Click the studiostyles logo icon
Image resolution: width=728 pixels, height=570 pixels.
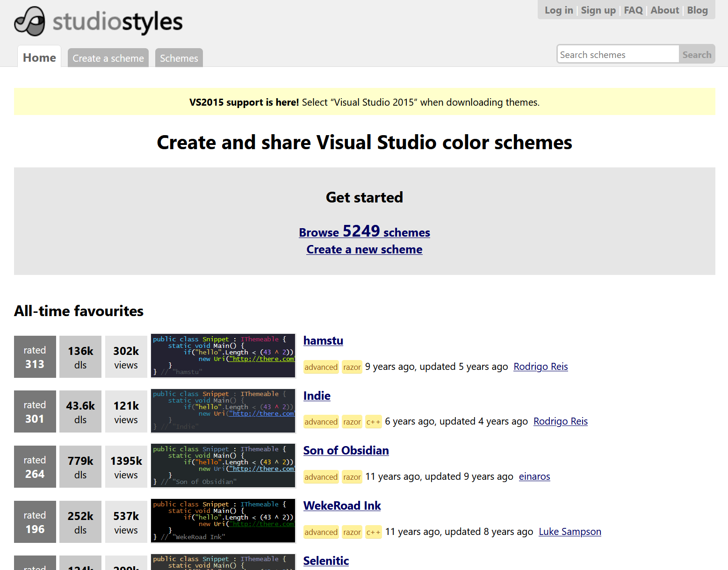pos(29,21)
